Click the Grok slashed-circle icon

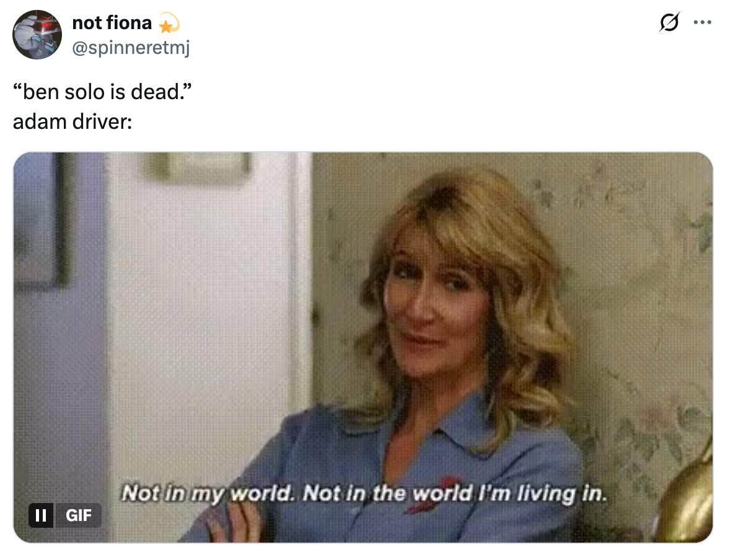pyautogui.click(x=669, y=22)
